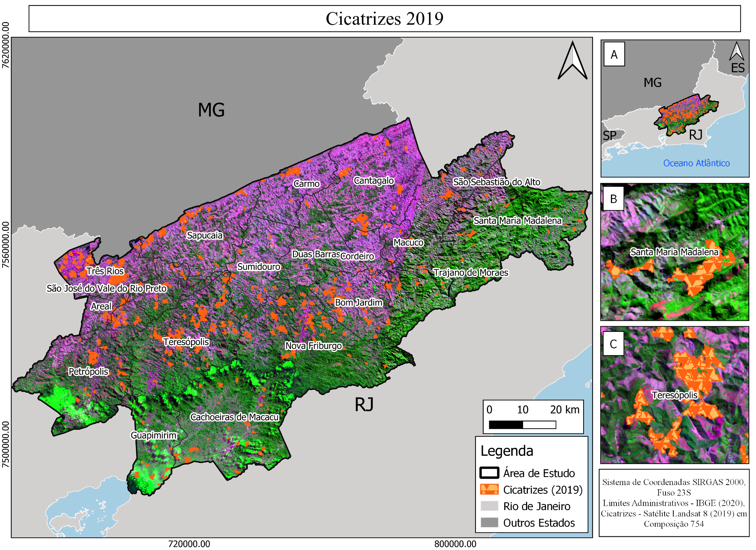Click the Área de Estudo legend symbol

click(x=489, y=473)
